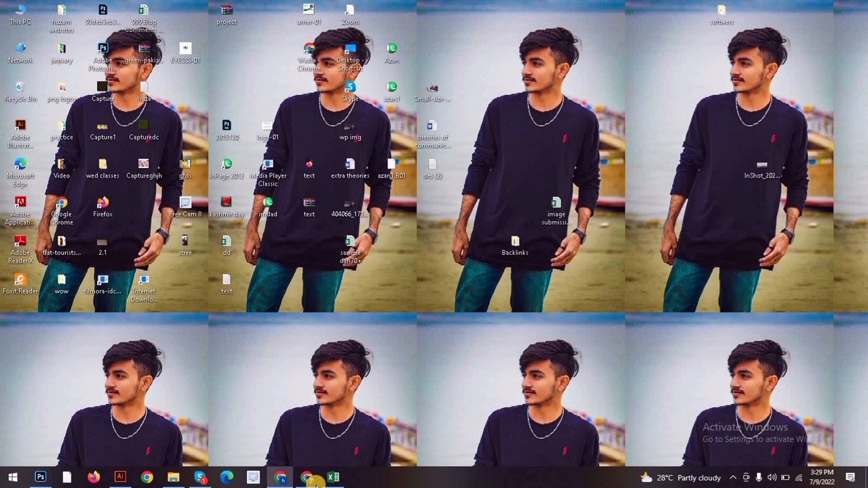Viewport: 868px width, 488px height.
Task: Select the practice folder on desktop
Action: point(62,131)
